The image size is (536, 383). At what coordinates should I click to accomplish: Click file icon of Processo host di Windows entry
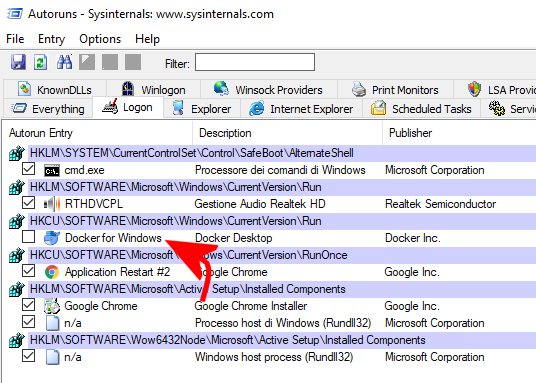[x=52, y=323]
